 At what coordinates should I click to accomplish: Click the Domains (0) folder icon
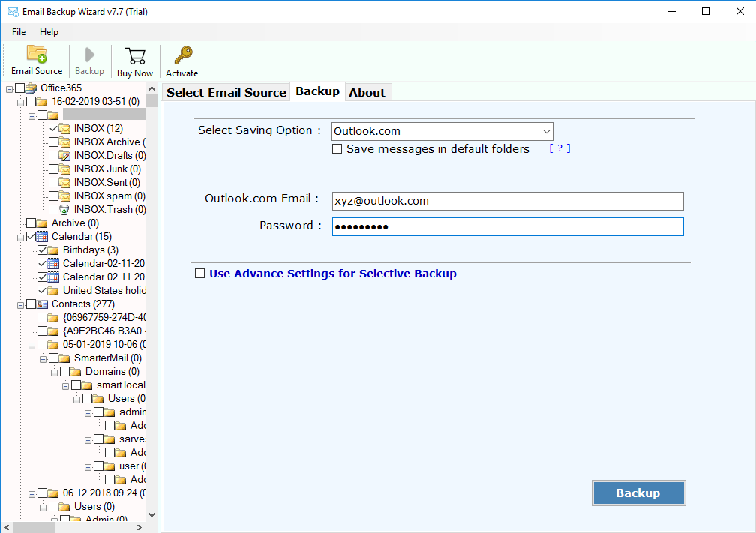pyautogui.click(x=76, y=372)
